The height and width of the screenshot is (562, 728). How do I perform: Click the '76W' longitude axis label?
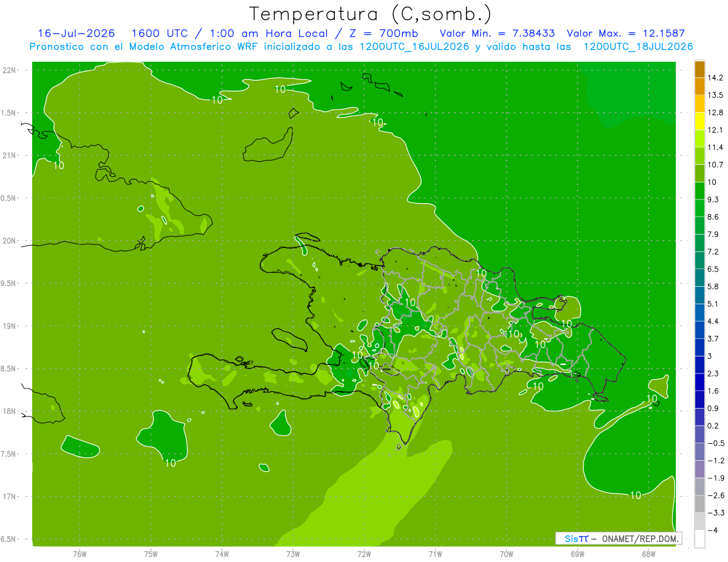79,554
